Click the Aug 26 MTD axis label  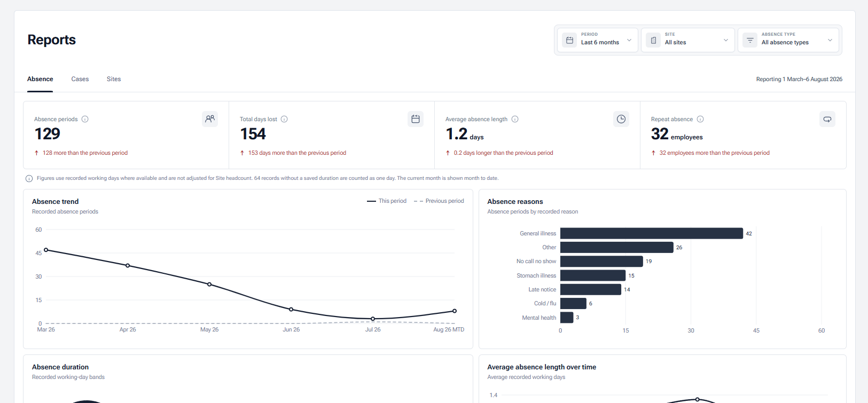[x=449, y=329]
